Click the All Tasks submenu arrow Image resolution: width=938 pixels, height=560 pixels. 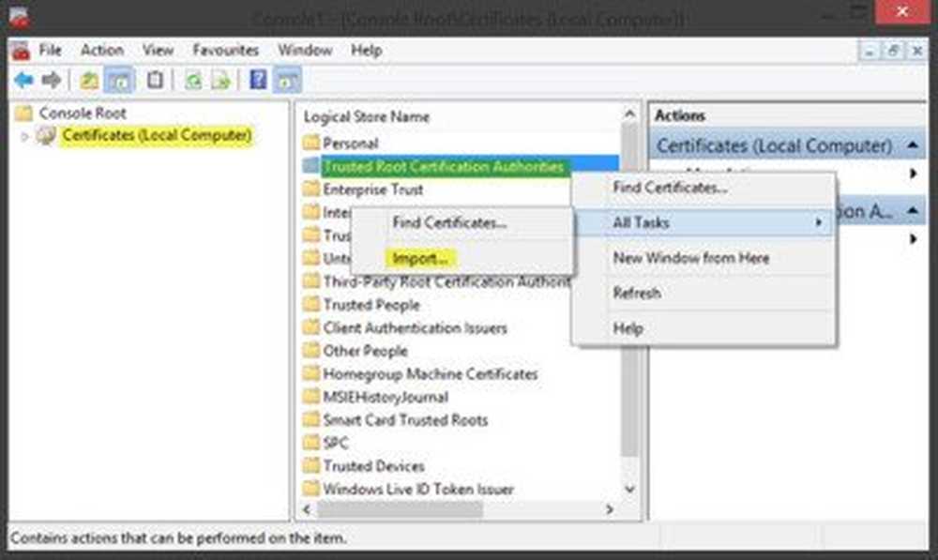818,223
